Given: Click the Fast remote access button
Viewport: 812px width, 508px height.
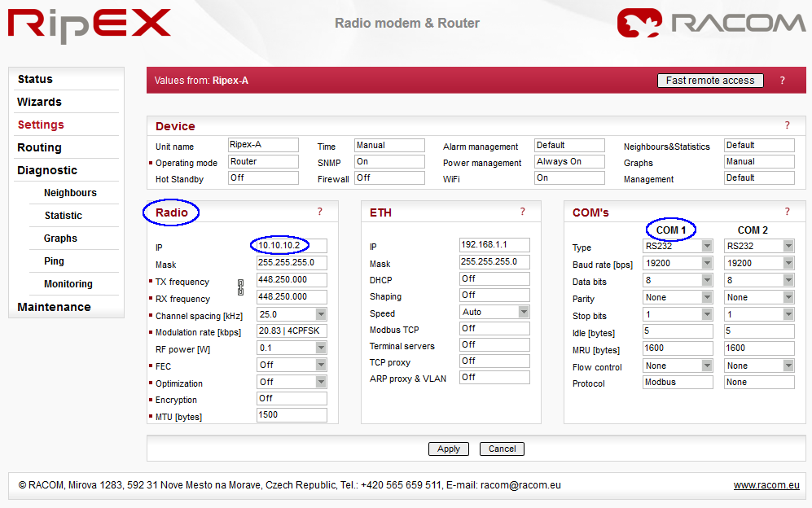Looking at the screenshot, I should (x=710, y=81).
